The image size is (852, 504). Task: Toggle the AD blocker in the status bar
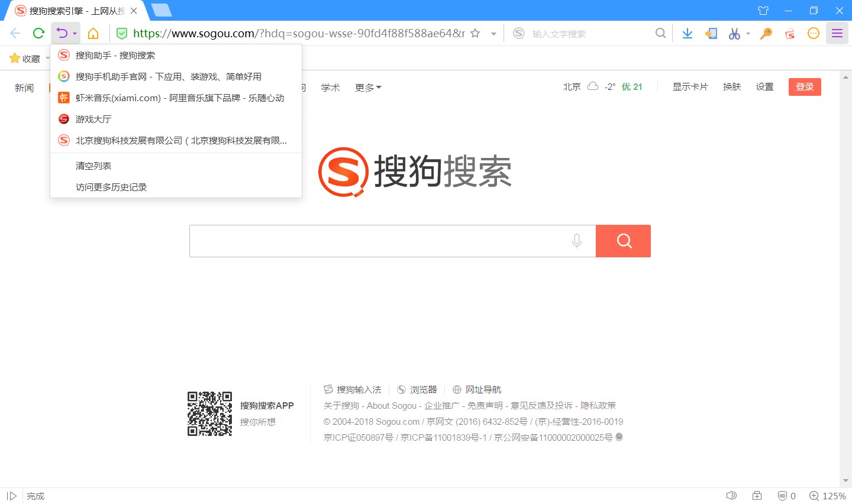pos(782,496)
